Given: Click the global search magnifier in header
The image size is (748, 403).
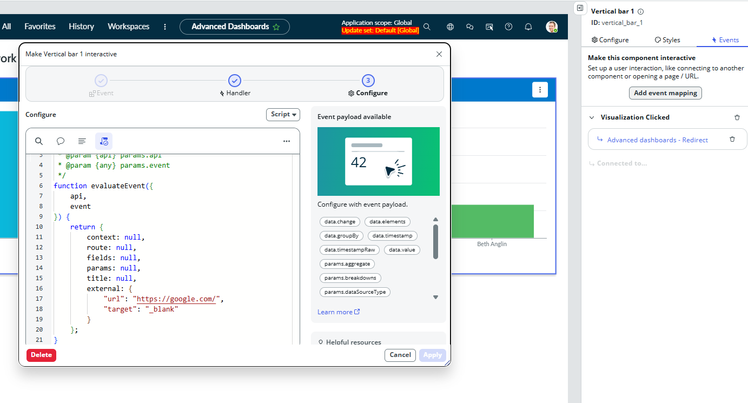Looking at the screenshot, I should (427, 27).
